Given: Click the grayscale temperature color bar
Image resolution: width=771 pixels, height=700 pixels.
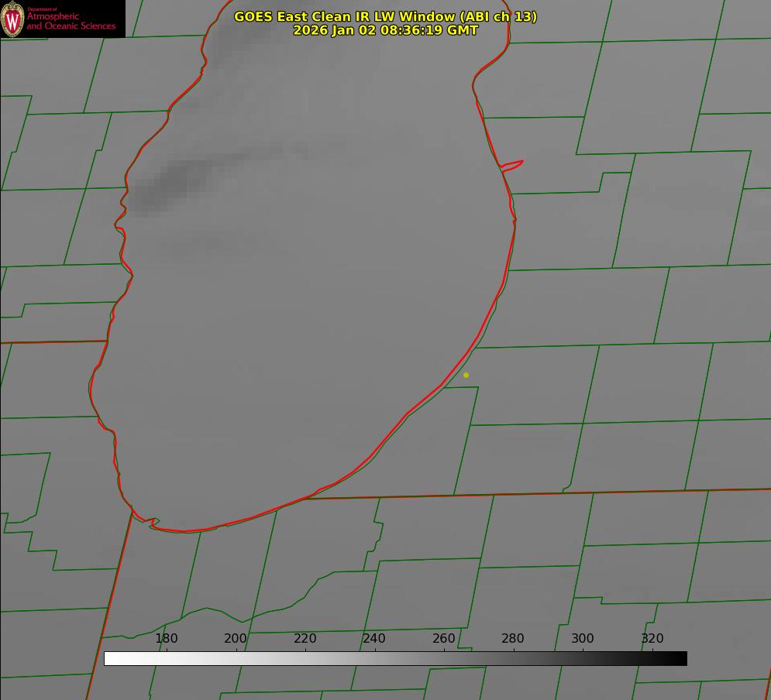Looking at the screenshot, I should (x=395, y=658).
